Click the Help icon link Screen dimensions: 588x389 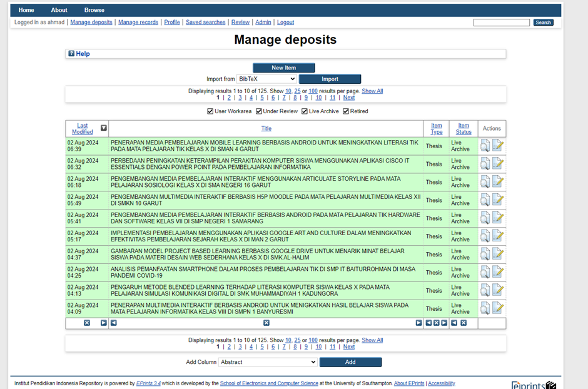click(72, 54)
